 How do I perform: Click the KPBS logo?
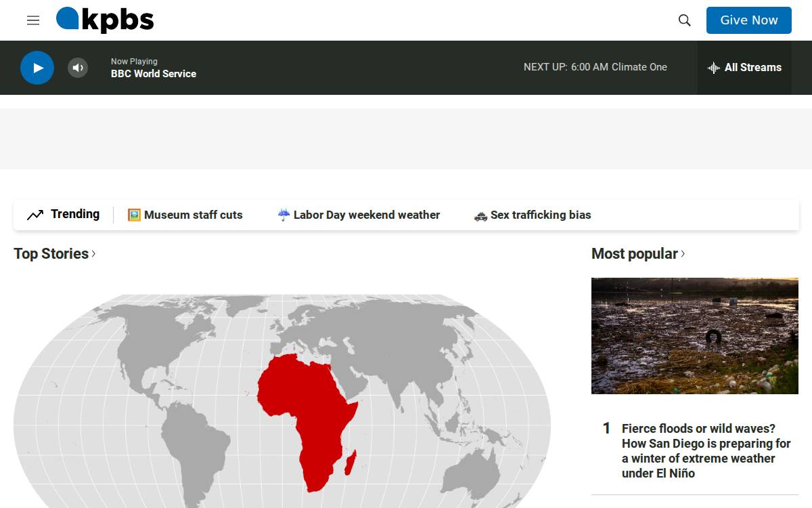click(105, 20)
